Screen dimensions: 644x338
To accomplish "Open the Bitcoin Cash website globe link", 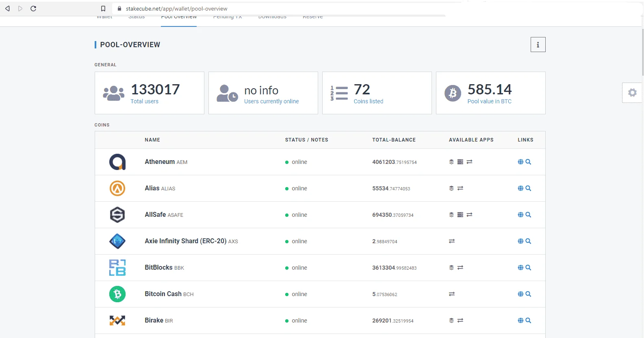I will tap(520, 294).
